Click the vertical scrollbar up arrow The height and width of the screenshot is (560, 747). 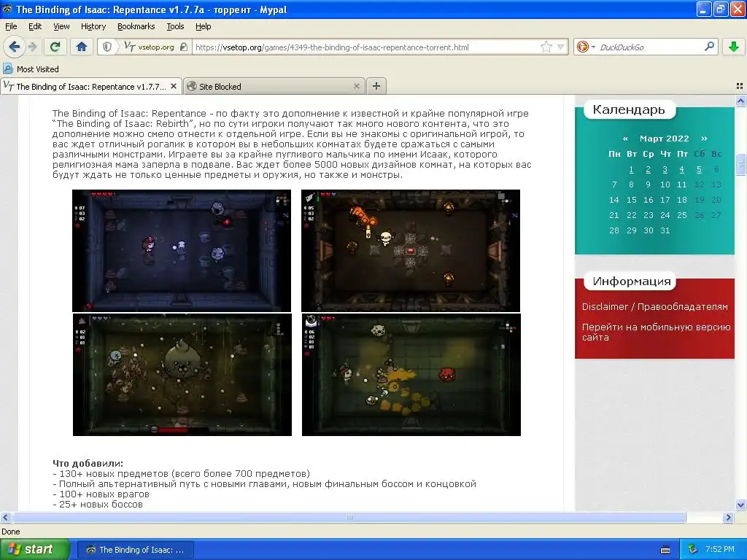click(740, 101)
